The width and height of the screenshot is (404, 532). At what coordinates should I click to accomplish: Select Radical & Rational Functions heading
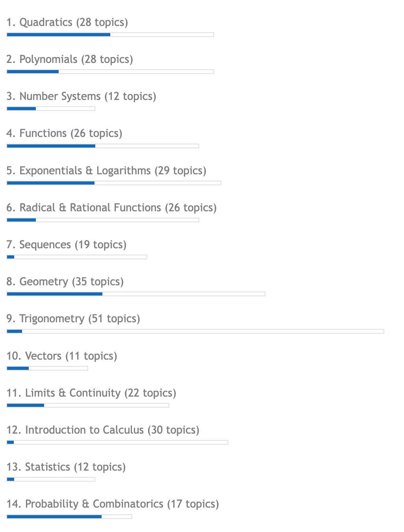click(111, 208)
